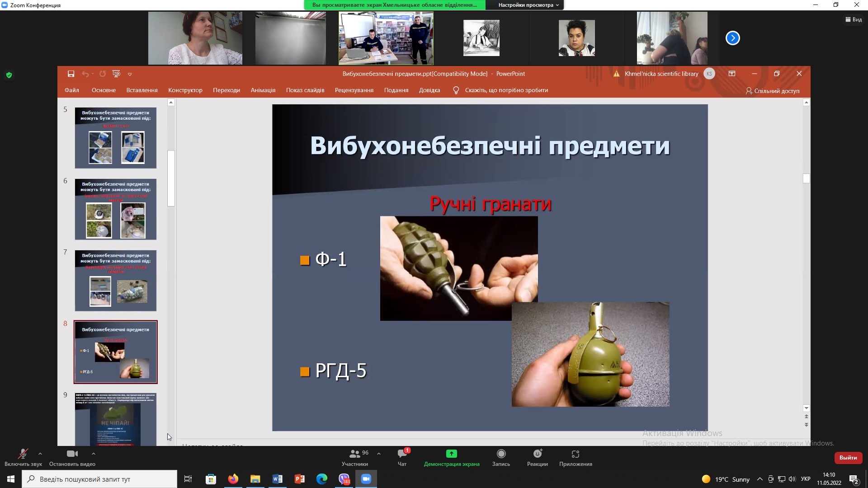The width and height of the screenshot is (868, 488).
Task: Open the Zoom Chat panel
Action: [402, 454]
